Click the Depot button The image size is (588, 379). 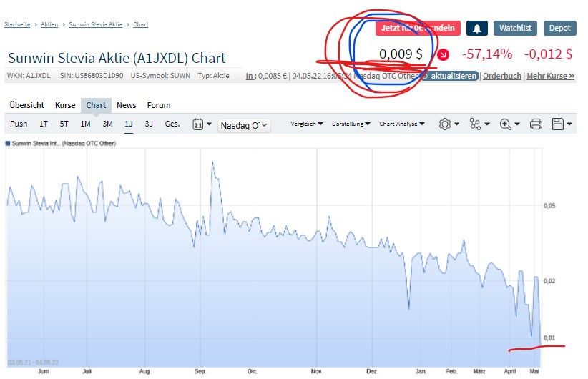coord(560,29)
